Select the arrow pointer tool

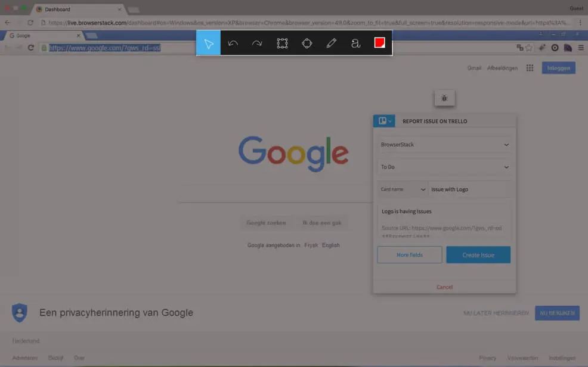tap(209, 43)
